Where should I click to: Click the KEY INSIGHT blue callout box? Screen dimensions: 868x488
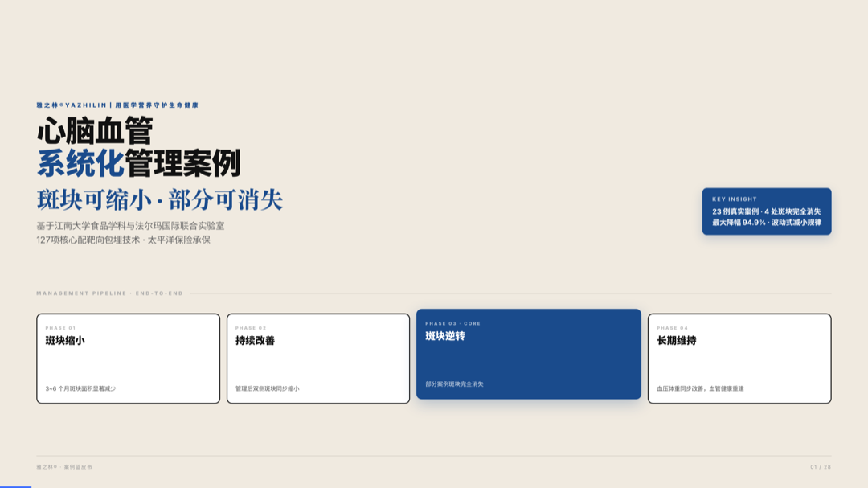tap(767, 211)
